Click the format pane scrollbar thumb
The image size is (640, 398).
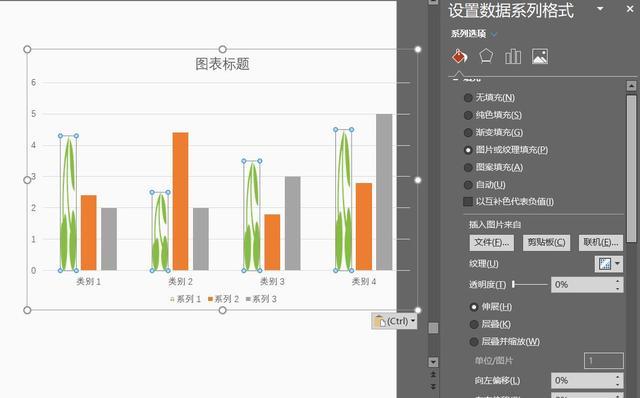pyautogui.click(x=631, y=168)
